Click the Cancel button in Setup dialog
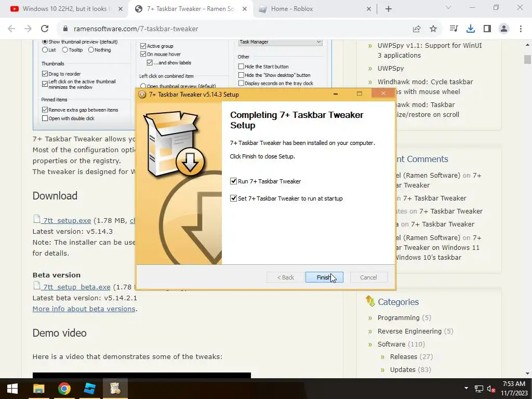Image resolution: width=532 pixels, height=399 pixels. pos(368,277)
